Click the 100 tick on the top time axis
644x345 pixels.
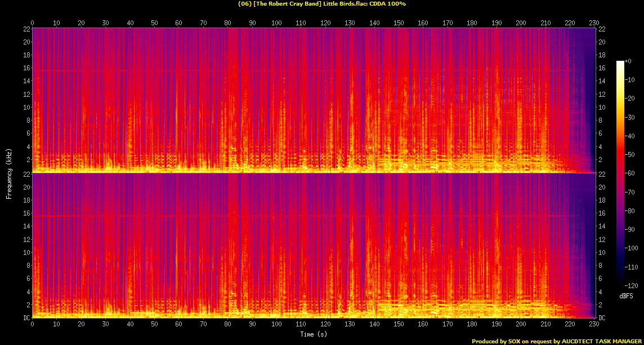[x=276, y=23]
